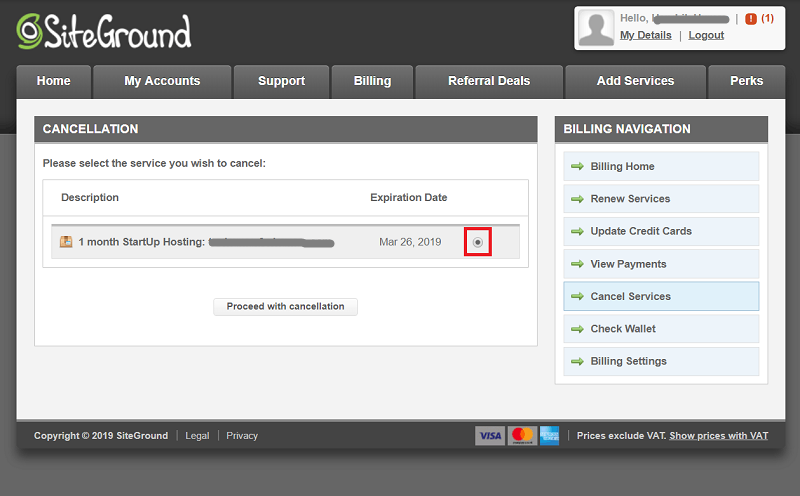Open the Privacy link in footer

pos(242,436)
